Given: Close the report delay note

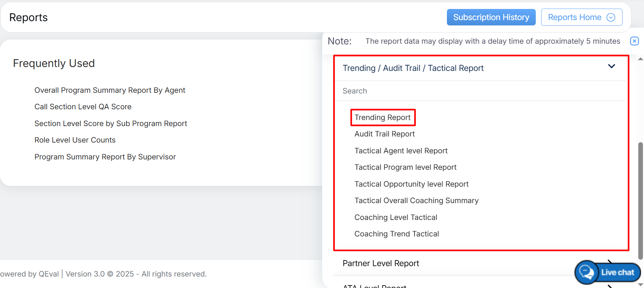Looking at the screenshot, I should click(634, 41).
